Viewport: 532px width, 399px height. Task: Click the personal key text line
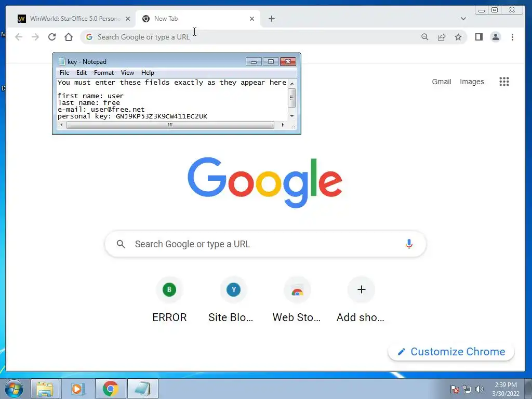pos(132,116)
